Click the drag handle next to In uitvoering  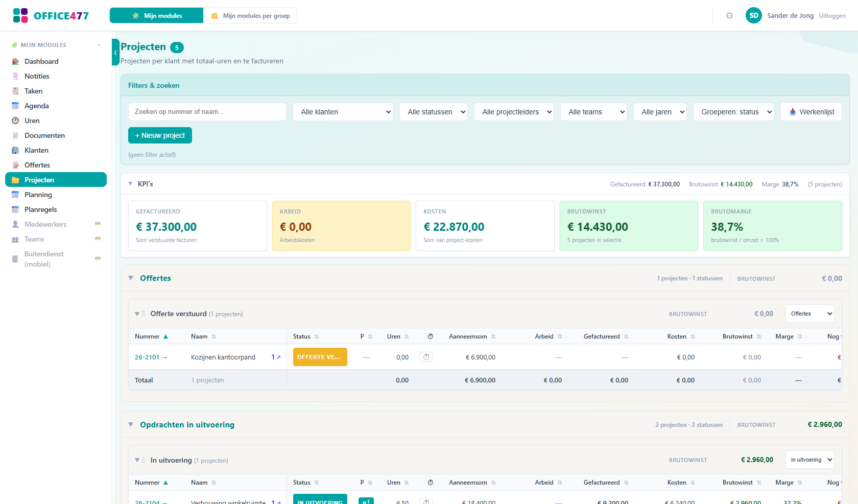click(x=144, y=461)
